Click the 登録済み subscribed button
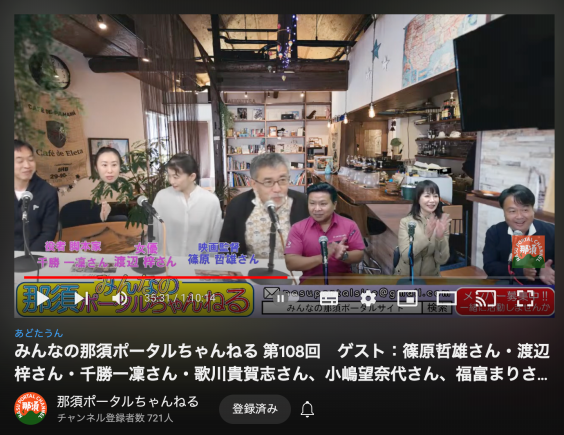This screenshot has width=564, height=435. pyautogui.click(x=255, y=409)
